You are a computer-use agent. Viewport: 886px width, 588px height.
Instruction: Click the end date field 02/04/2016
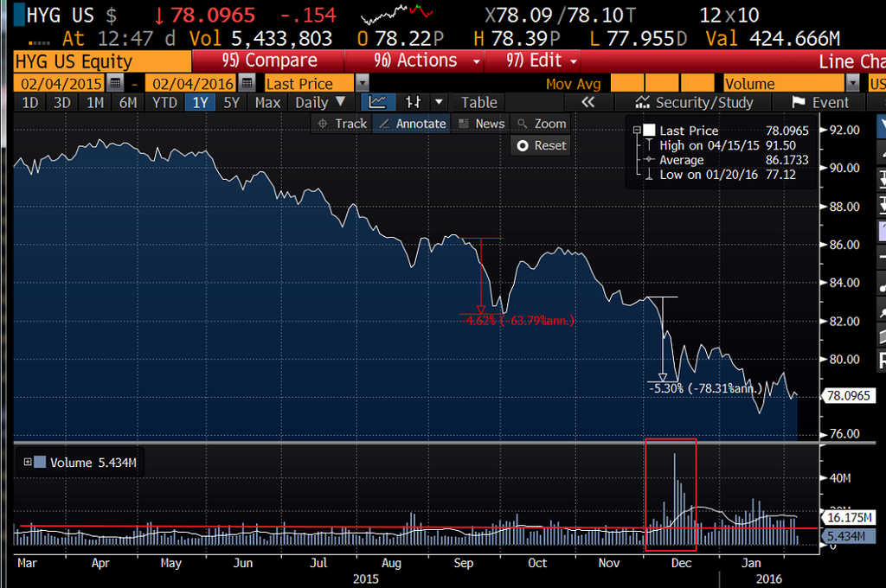pyautogui.click(x=192, y=83)
